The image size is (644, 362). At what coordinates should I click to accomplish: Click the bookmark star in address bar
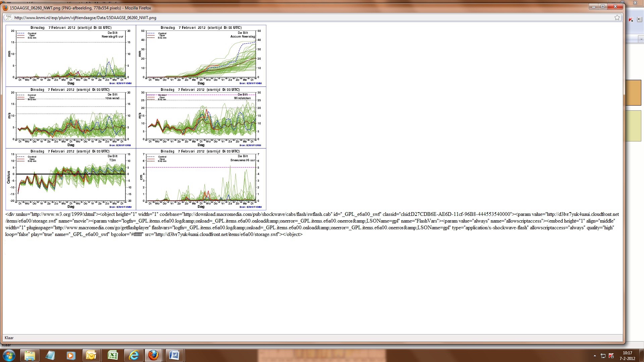click(617, 18)
